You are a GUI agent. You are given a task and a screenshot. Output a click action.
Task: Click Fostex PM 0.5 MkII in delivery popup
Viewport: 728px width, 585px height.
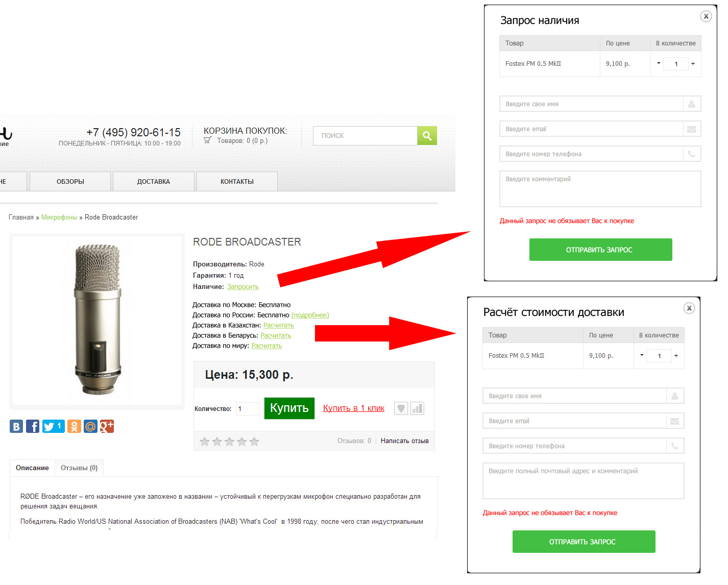click(x=516, y=356)
